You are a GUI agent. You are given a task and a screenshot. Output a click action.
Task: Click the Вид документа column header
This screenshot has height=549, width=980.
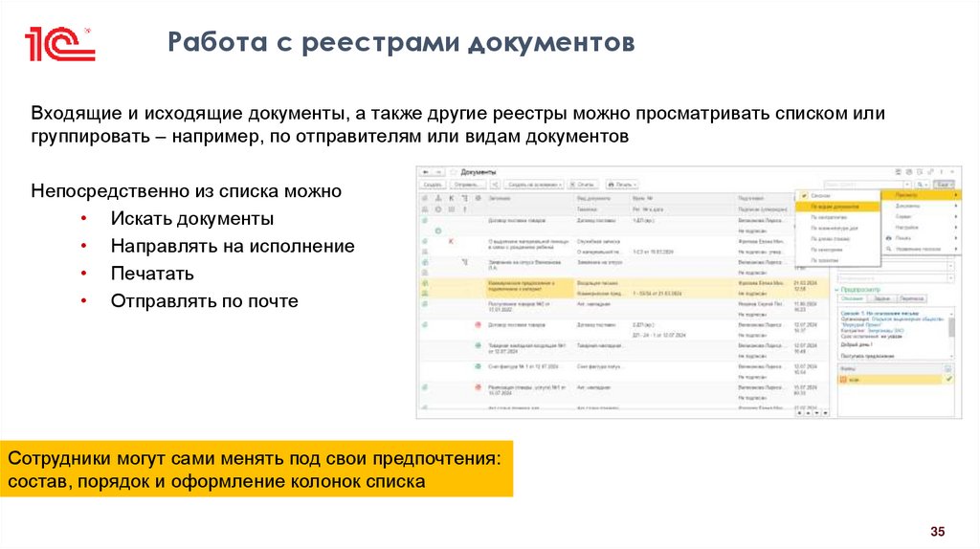click(x=593, y=198)
